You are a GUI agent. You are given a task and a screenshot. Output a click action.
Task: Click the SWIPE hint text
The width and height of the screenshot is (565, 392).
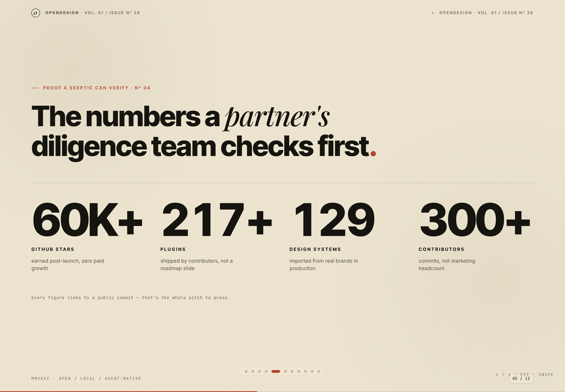(546, 375)
